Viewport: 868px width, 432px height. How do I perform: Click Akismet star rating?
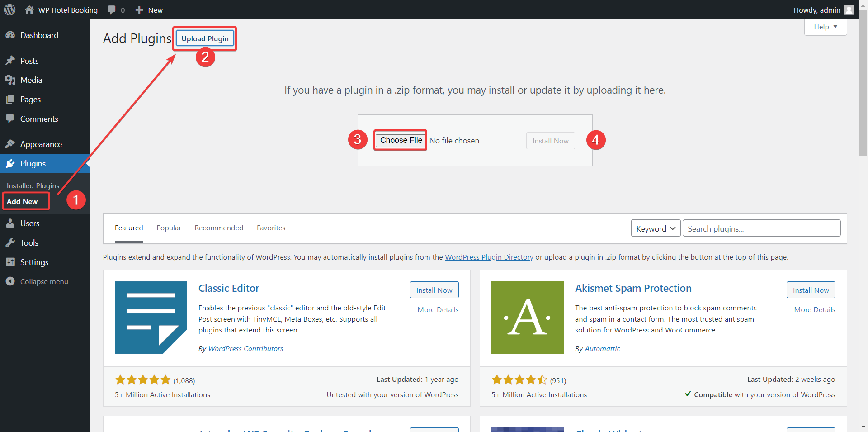click(x=519, y=380)
